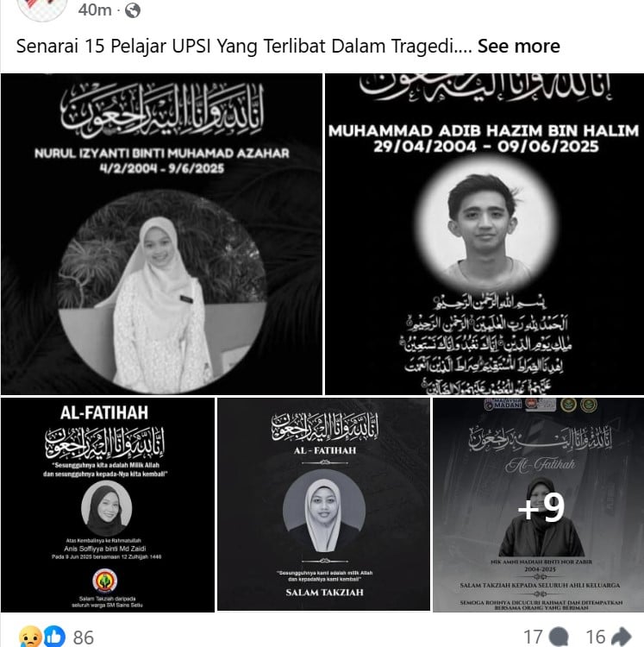The width and height of the screenshot is (644, 647).
Task: Click the share arrow icon
Action: tap(621, 637)
